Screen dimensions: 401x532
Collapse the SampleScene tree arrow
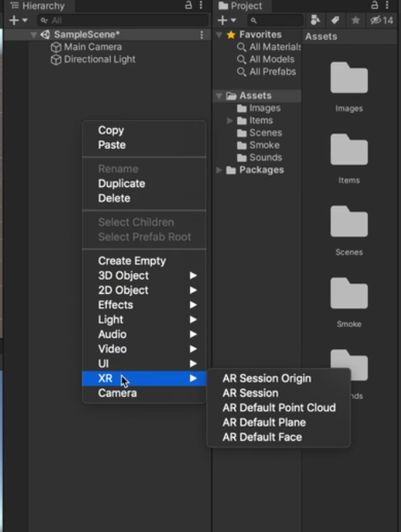[x=33, y=35]
